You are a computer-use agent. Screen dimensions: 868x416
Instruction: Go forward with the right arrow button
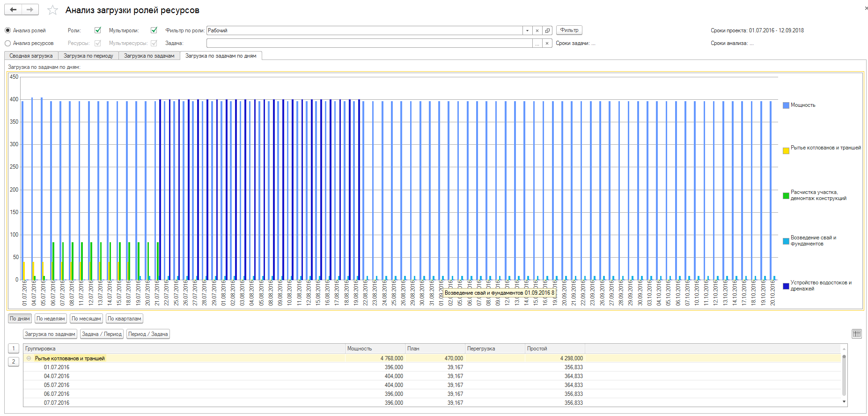coord(30,10)
